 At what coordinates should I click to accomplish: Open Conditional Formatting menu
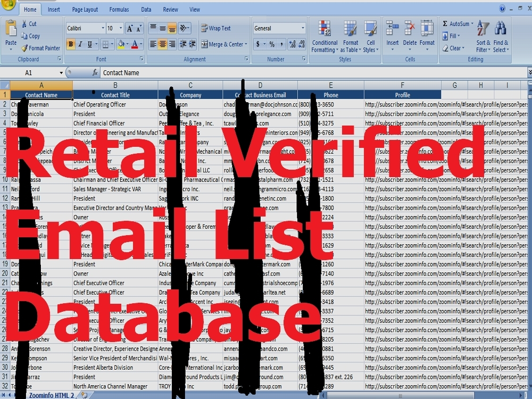[325, 36]
